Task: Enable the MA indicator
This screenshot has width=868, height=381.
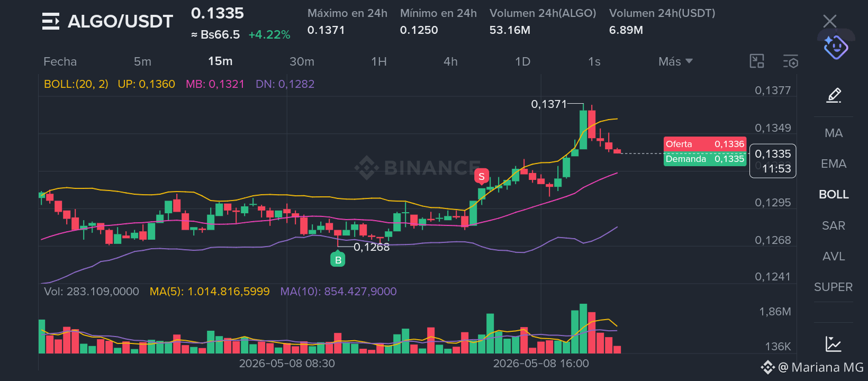Action: point(834,133)
